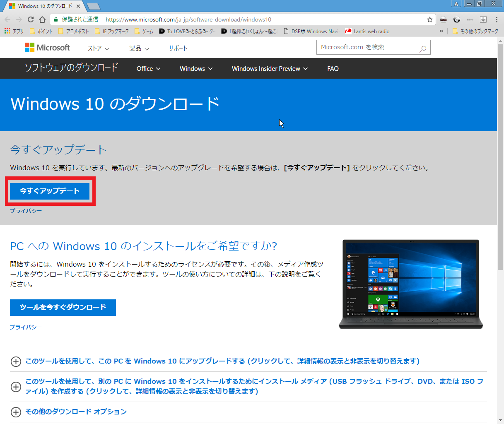Open the DSP版 Windows Navi bookmark

311,31
